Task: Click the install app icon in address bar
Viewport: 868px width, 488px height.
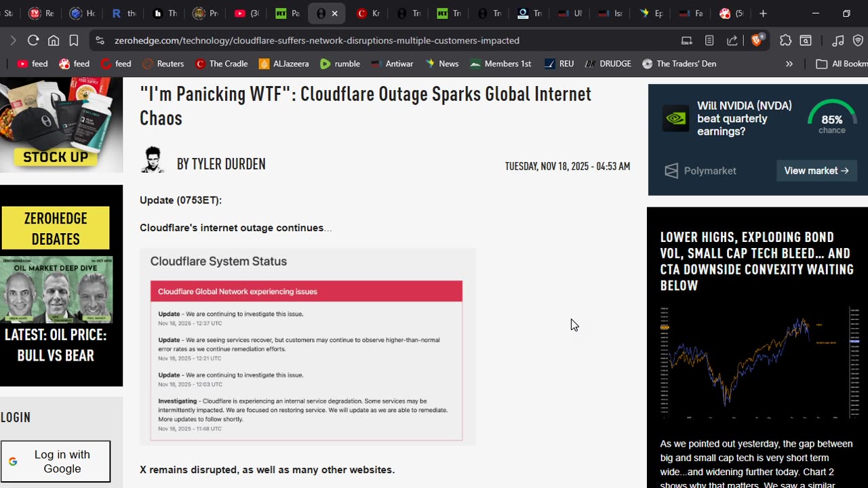Action: pos(687,40)
